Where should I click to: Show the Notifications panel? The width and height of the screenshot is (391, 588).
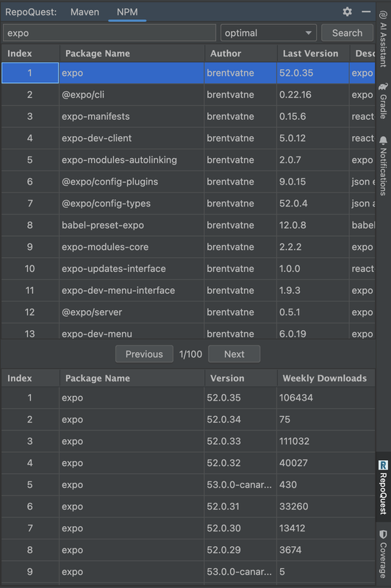pyautogui.click(x=383, y=166)
